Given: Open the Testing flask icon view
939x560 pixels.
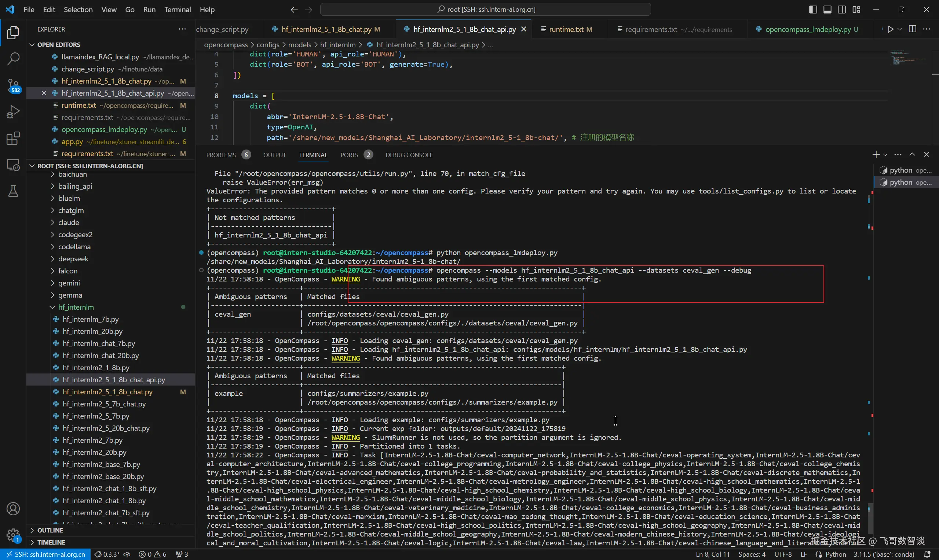Looking at the screenshot, I should pyautogui.click(x=13, y=191).
